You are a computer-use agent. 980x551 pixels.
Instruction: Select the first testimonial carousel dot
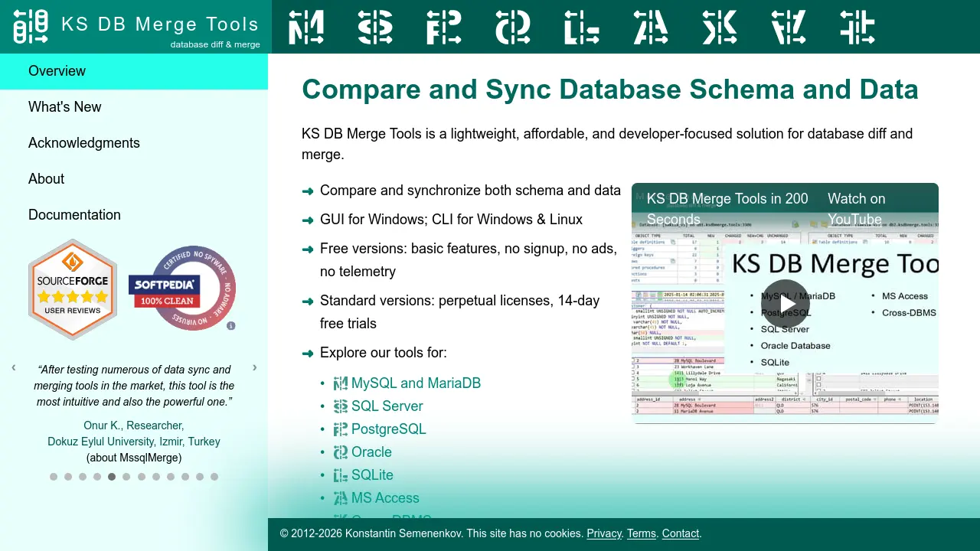click(x=54, y=477)
